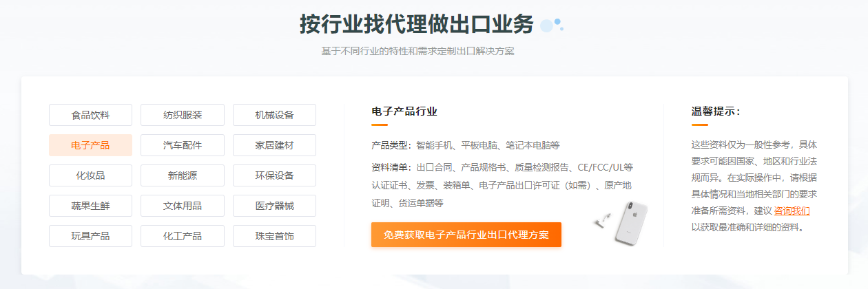Switch to 机械设备 industry tab
Screen dimensions: 868x289
(x=274, y=115)
